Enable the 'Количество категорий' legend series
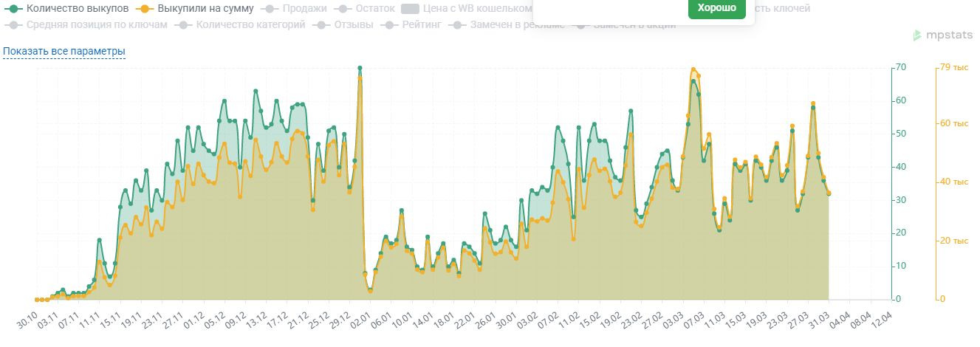 click(x=241, y=24)
